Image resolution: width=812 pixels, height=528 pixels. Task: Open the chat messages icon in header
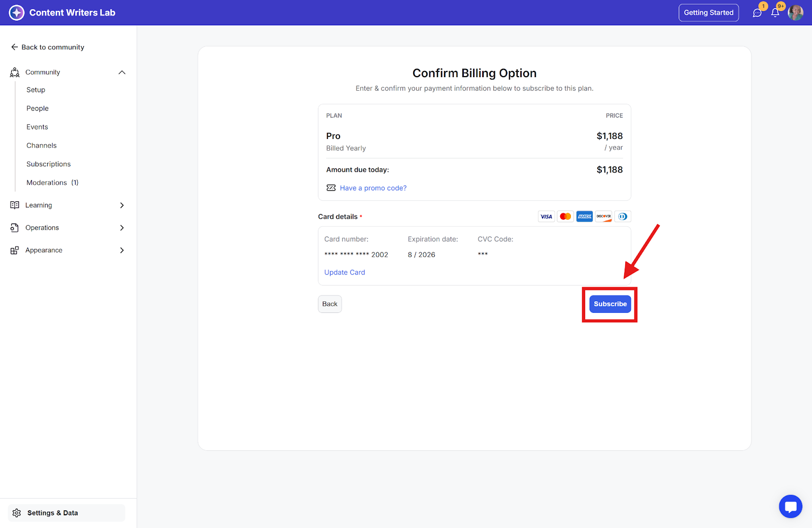pos(757,13)
